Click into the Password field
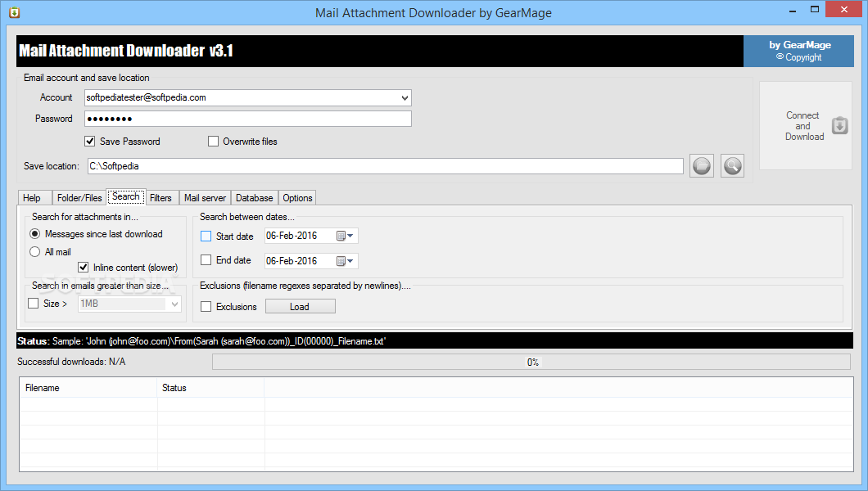 (x=248, y=119)
